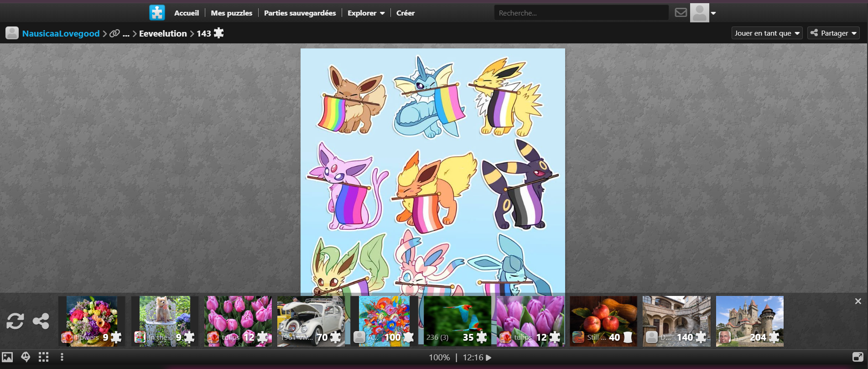Open the three-dot more options menu
Screen dimensions: 868x369
coord(62,357)
